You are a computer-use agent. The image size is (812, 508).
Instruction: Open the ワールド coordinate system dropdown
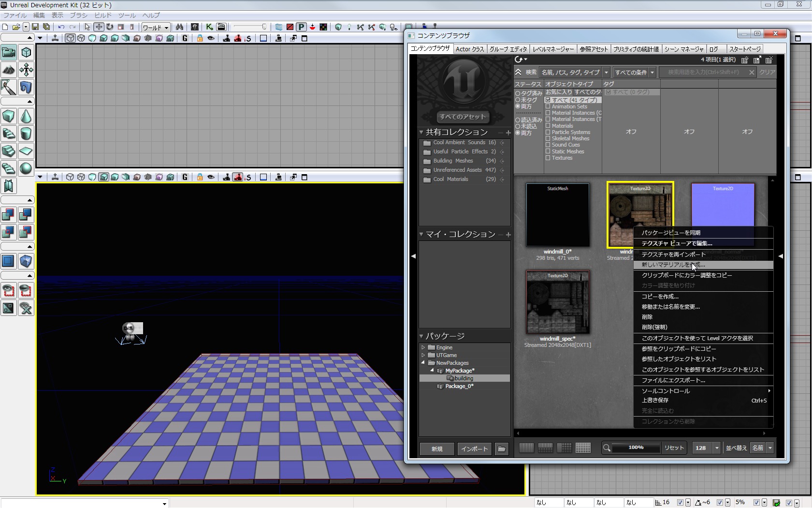click(x=156, y=28)
